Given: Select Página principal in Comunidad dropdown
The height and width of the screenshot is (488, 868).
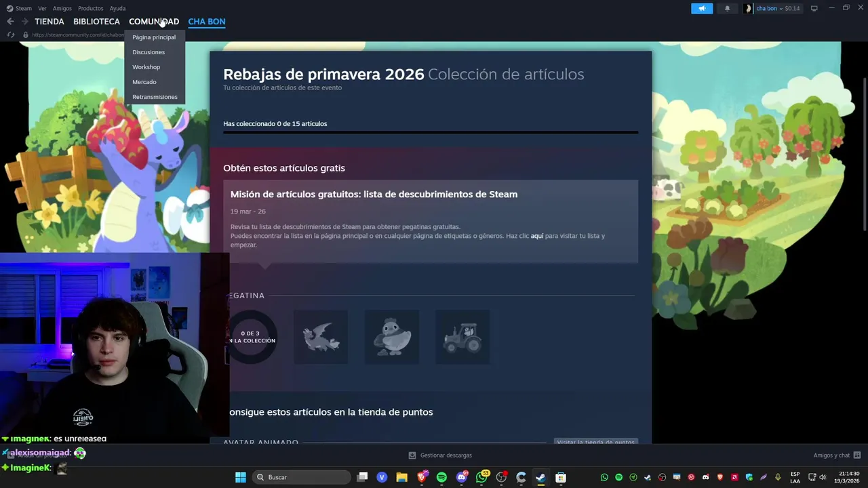Looking at the screenshot, I should tap(154, 37).
